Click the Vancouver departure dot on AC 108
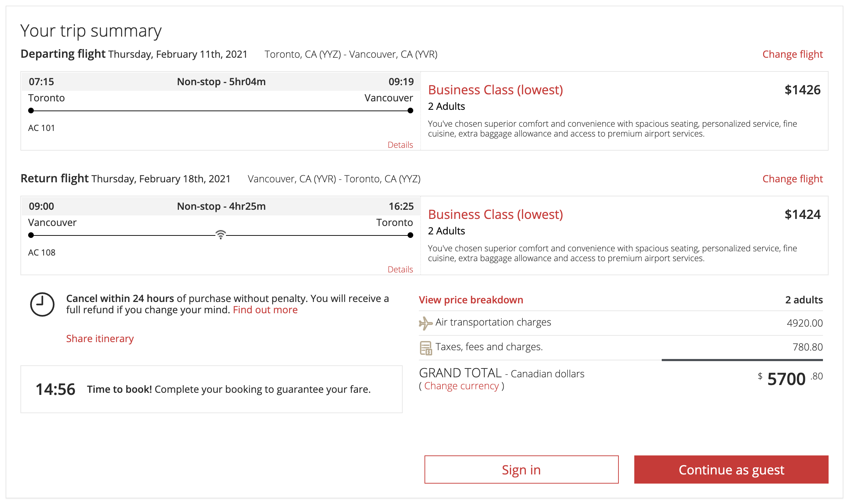 (31, 235)
